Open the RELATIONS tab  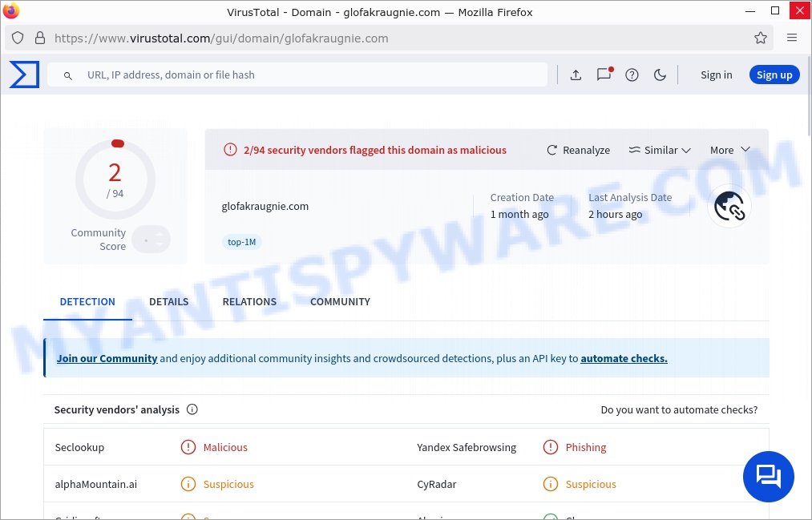(x=249, y=301)
